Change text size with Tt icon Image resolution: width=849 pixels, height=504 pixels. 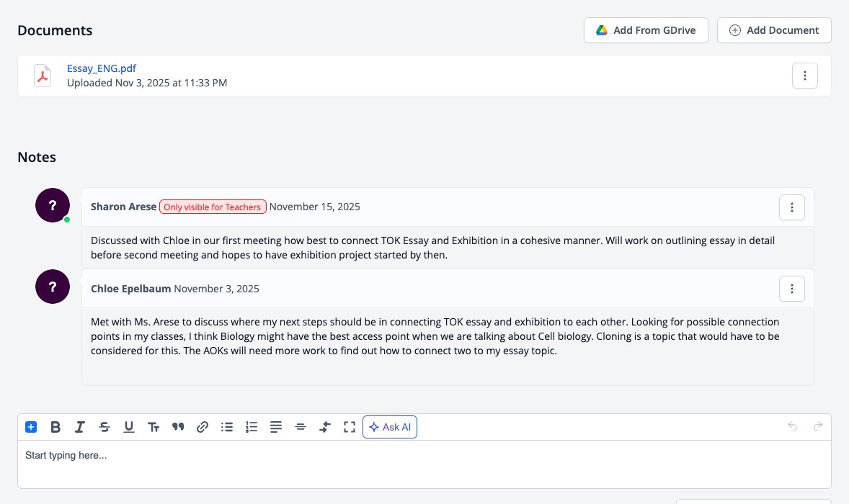154,427
